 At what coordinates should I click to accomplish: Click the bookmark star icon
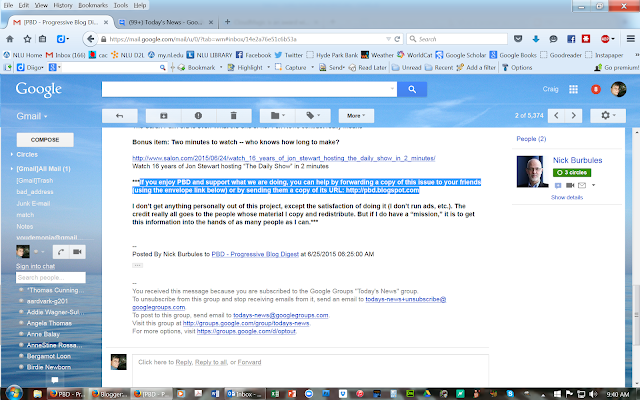tap(27, 39)
